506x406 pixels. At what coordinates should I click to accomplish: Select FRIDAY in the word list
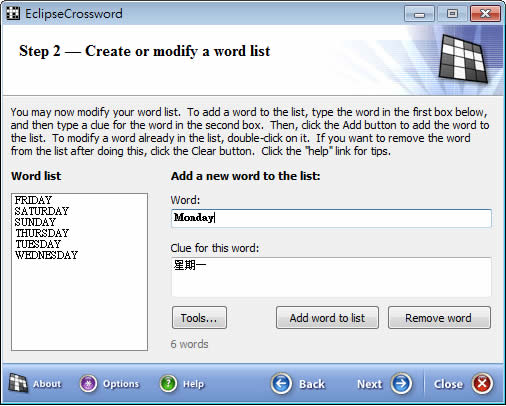[33, 200]
